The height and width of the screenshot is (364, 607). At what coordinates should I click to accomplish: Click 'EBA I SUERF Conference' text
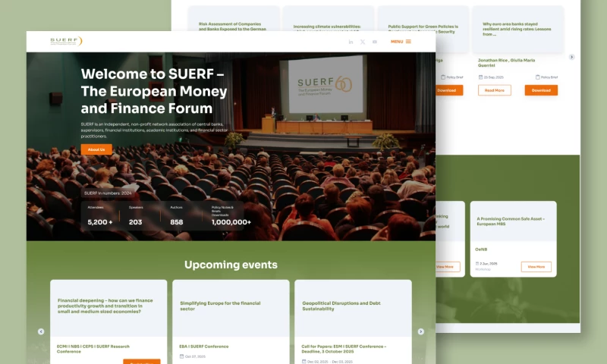click(203, 347)
